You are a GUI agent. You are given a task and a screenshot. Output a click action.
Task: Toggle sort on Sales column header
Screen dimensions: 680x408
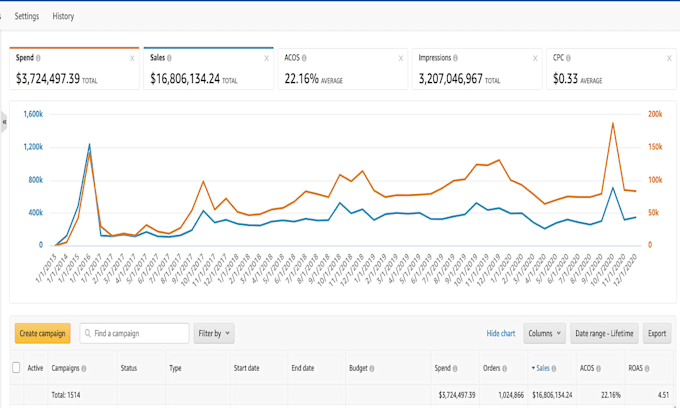click(x=541, y=368)
